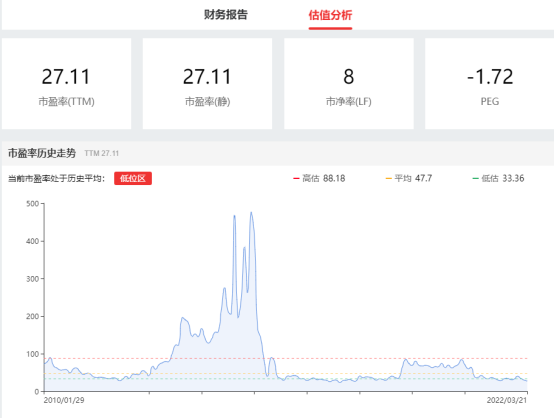Click the 市盈率历史走势 heading

point(42,153)
